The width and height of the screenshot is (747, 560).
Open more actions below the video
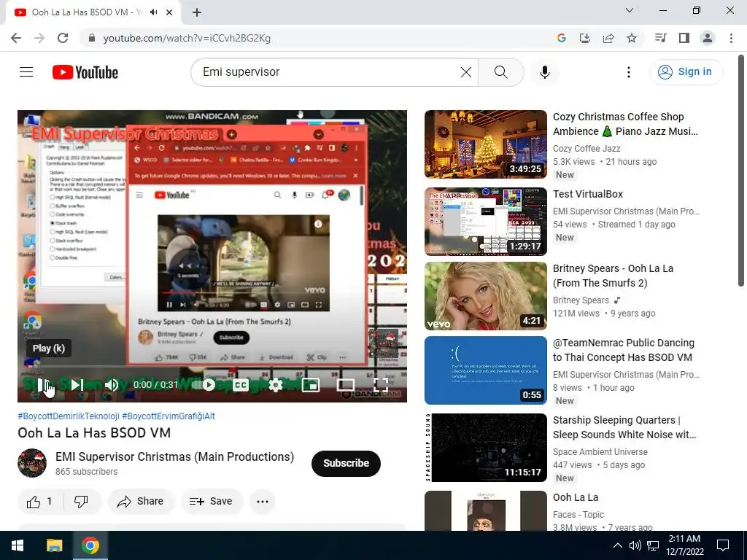(x=263, y=502)
